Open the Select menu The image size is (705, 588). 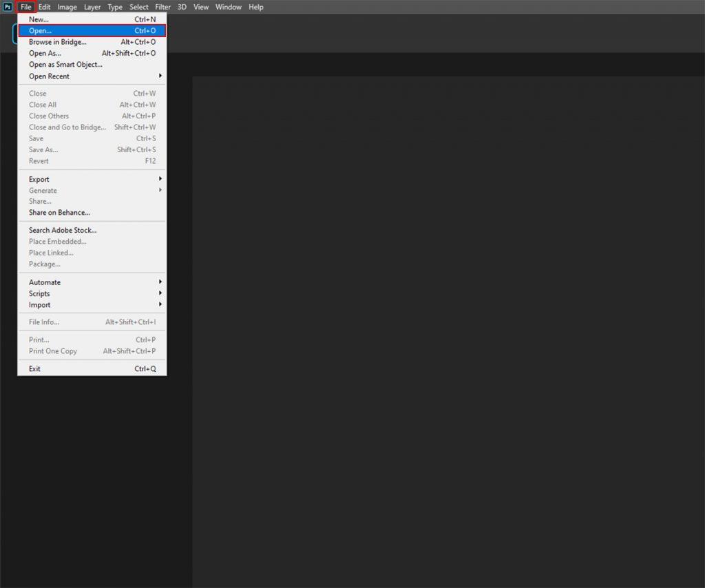coord(138,7)
